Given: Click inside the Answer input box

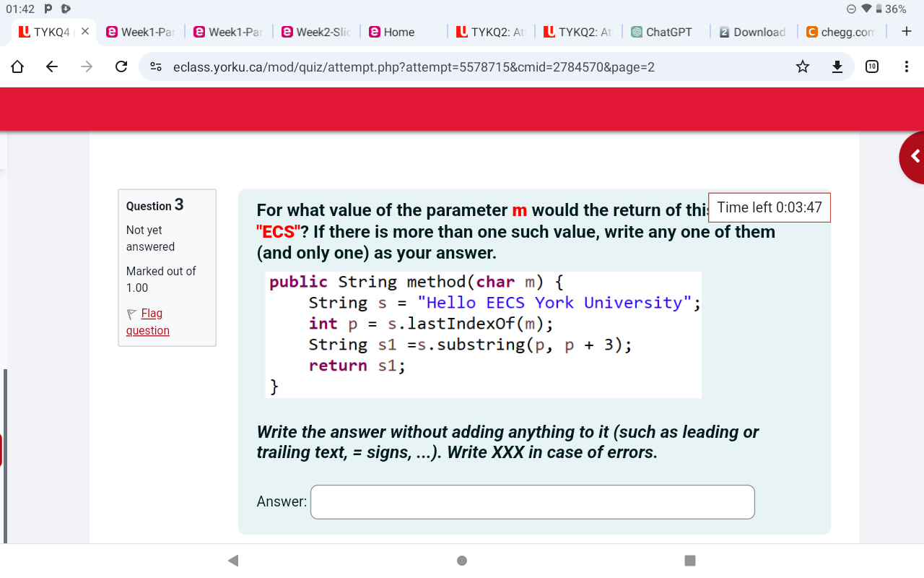Looking at the screenshot, I should [532, 501].
